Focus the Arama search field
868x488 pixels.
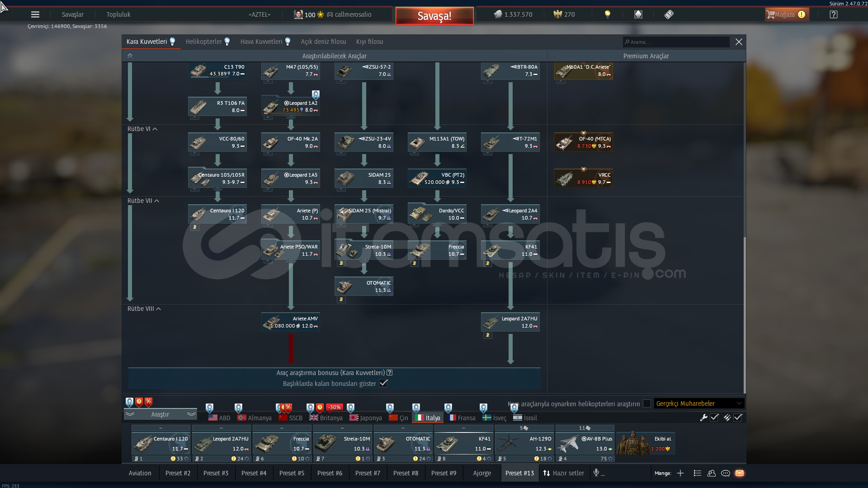pyautogui.click(x=676, y=42)
